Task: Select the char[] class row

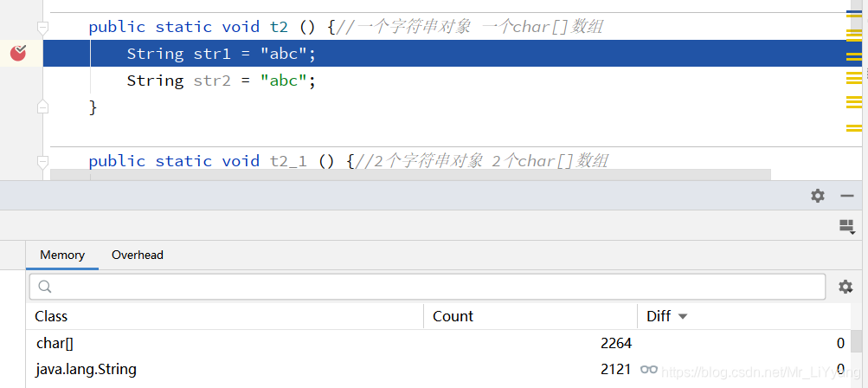Action: (x=440, y=343)
